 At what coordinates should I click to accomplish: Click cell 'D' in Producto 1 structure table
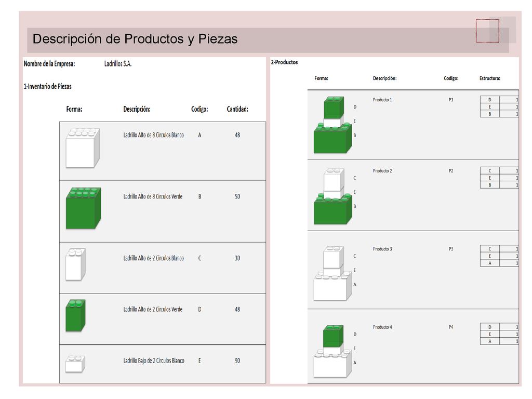click(489, 100)
